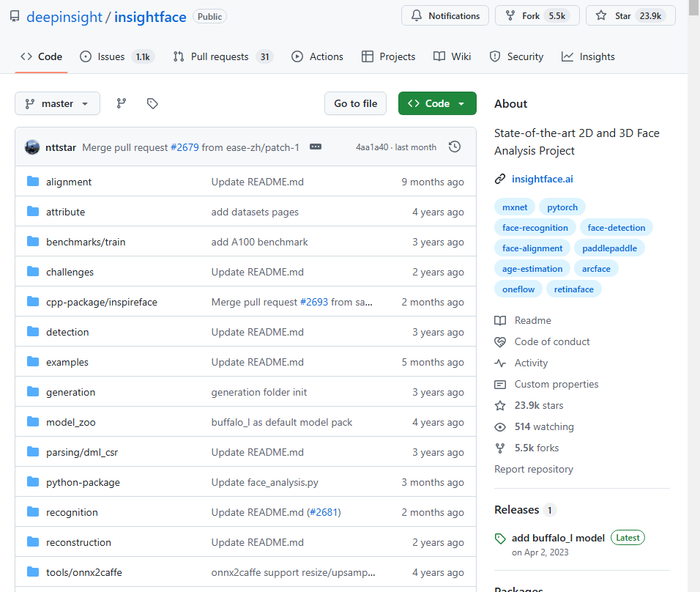Screen dimensions: 700x592
Task: Open 'Update face_analysis.py' commit message
Action: (265, 483)
